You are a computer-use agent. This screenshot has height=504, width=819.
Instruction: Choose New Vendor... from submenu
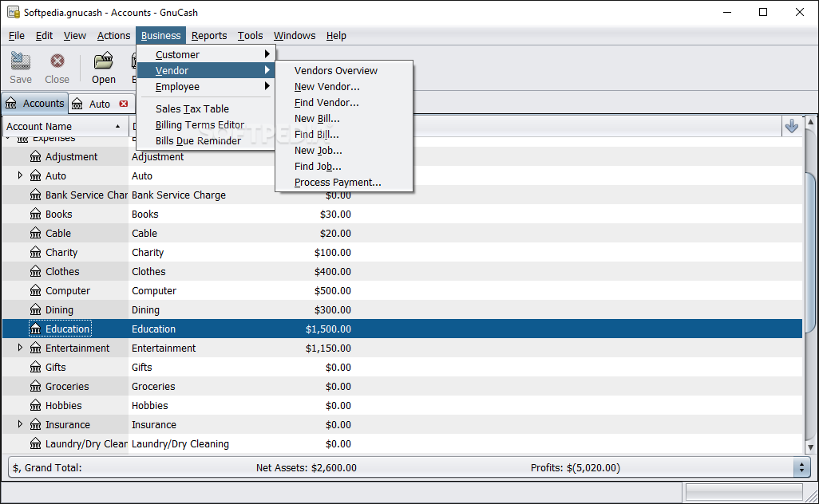344,87
